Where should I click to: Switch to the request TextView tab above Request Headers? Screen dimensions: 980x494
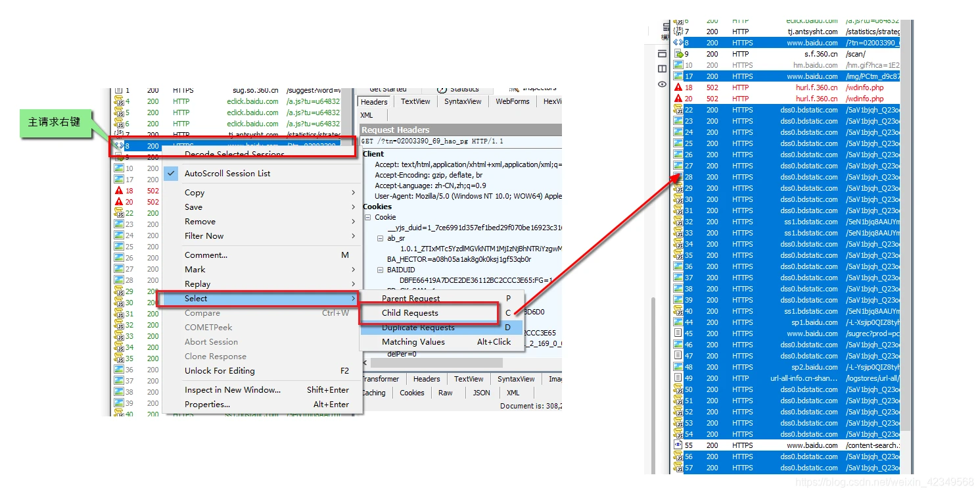tap(415, 102)
